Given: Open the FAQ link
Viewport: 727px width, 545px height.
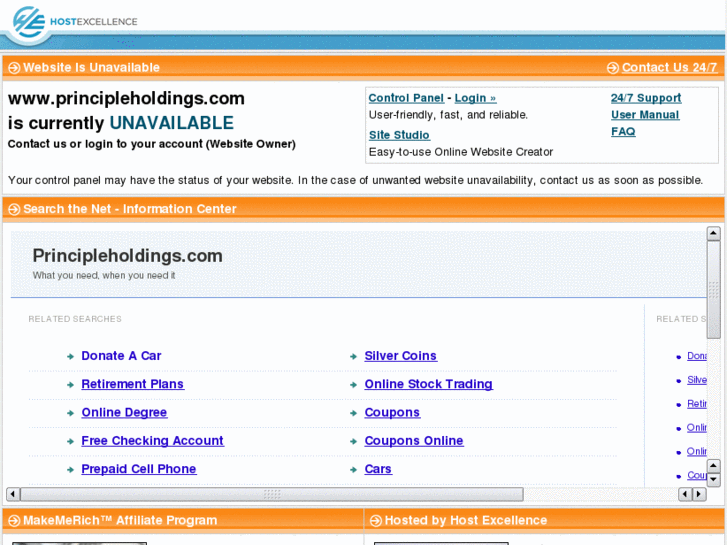Looking at the screenshot, I should pos(623,131).
